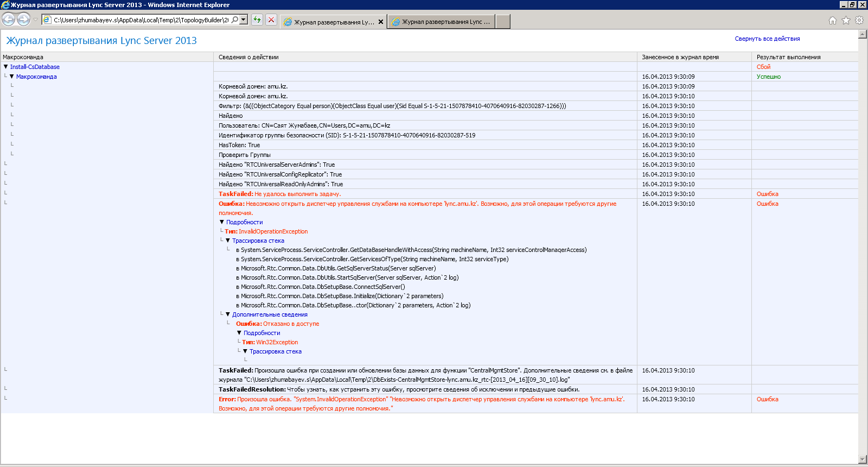This screenshot has height=467, width=868.
Task: Collapse 'Подробности' triangle above the InvalidOperationException type
Action: coord(222,222)
